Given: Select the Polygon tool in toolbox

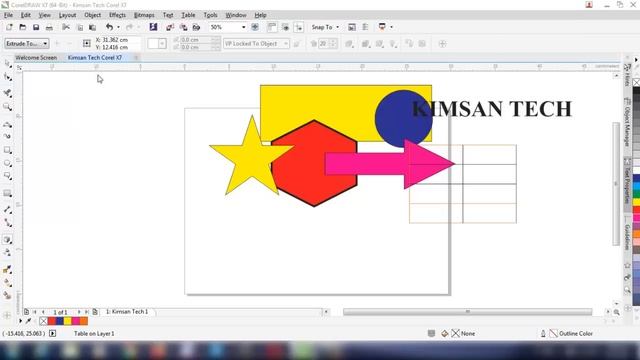Looking at the screenshot, I should pos(7,176).
